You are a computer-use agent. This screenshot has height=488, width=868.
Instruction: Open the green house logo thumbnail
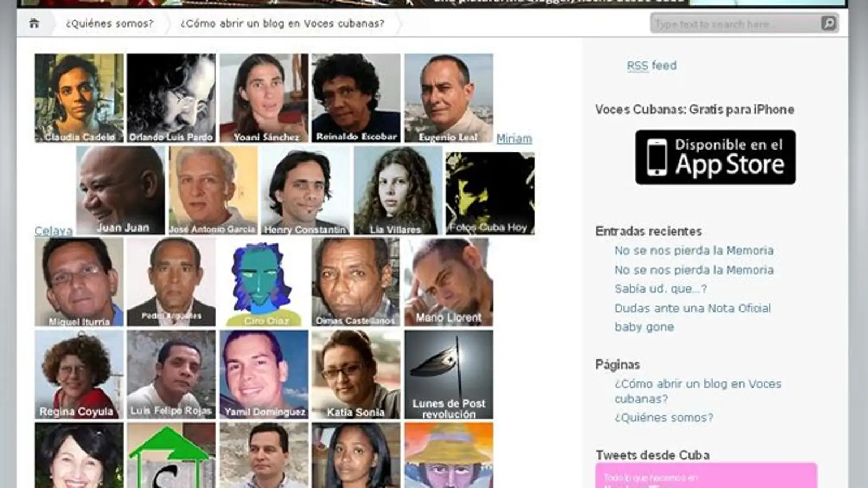[171, 455]
